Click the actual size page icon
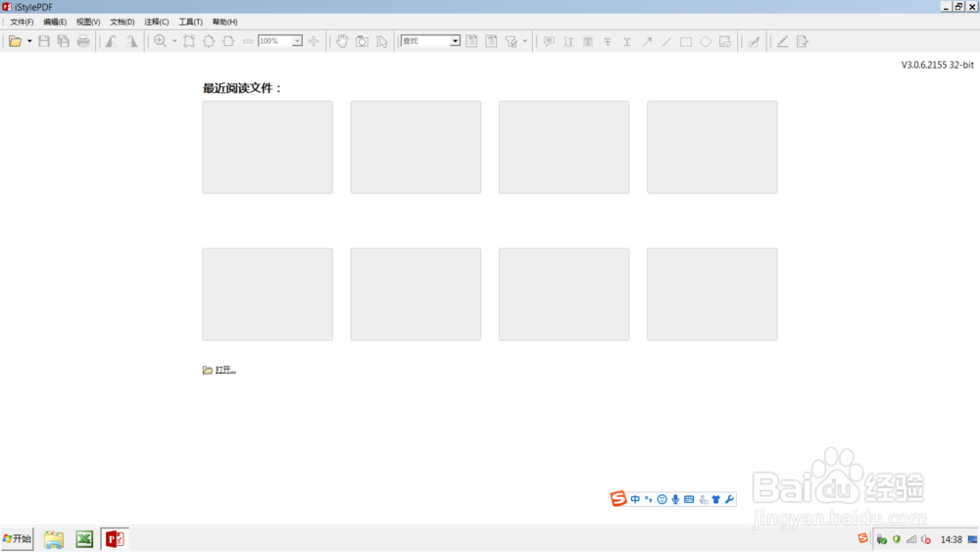980x552 pixels. (189, 41)
